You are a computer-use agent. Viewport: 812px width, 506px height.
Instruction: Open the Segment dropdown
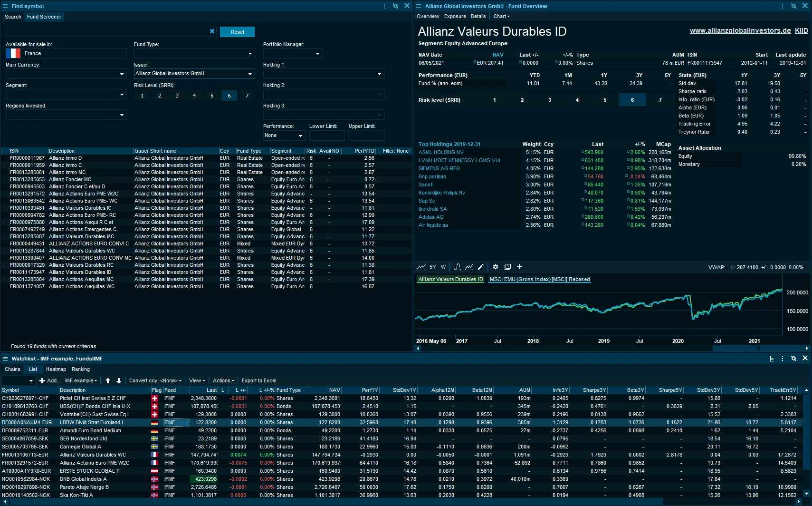pos(66,94)
